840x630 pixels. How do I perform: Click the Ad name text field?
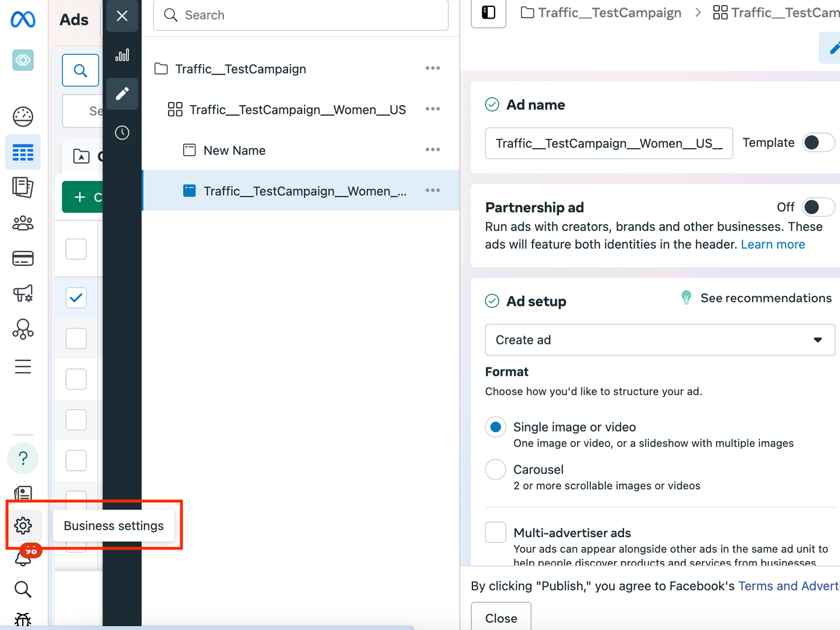coord(608,143)
